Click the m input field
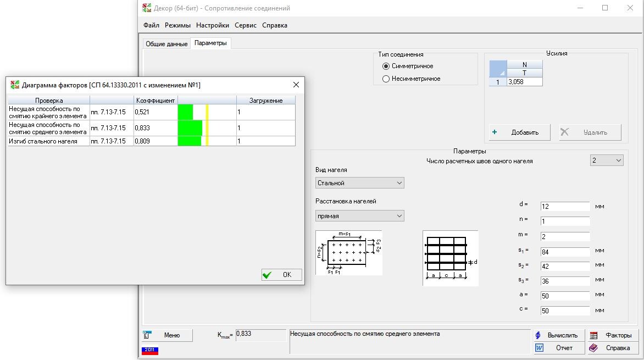The height and width of the screenshot is (360, 644). [x=565, y=236]
